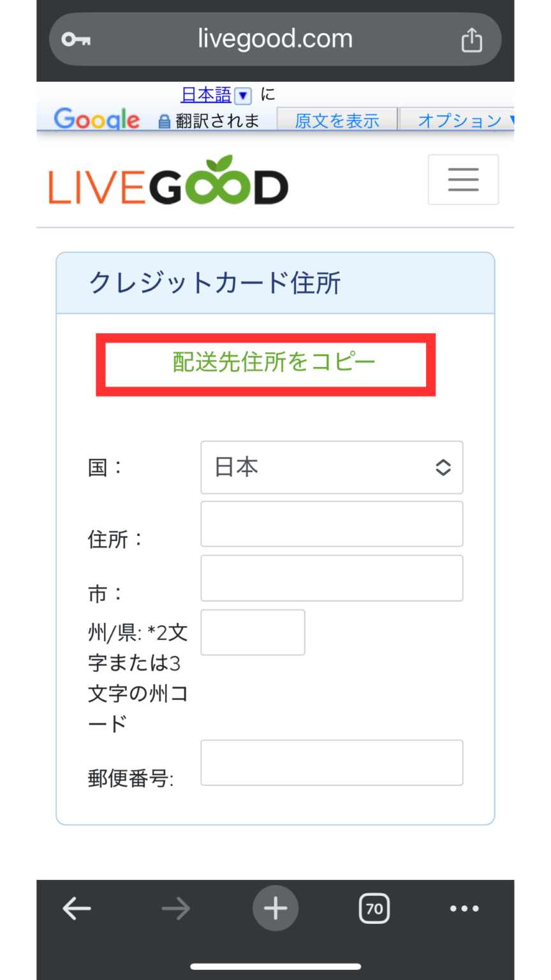The width and height of the screenshot is (551, 980).
Task: Click the 配送先住所をコピー link
Action: tap(274, 362)
